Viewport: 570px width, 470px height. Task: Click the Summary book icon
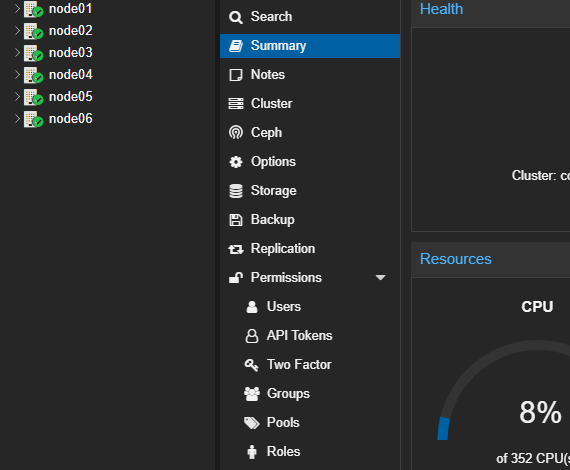236,46
